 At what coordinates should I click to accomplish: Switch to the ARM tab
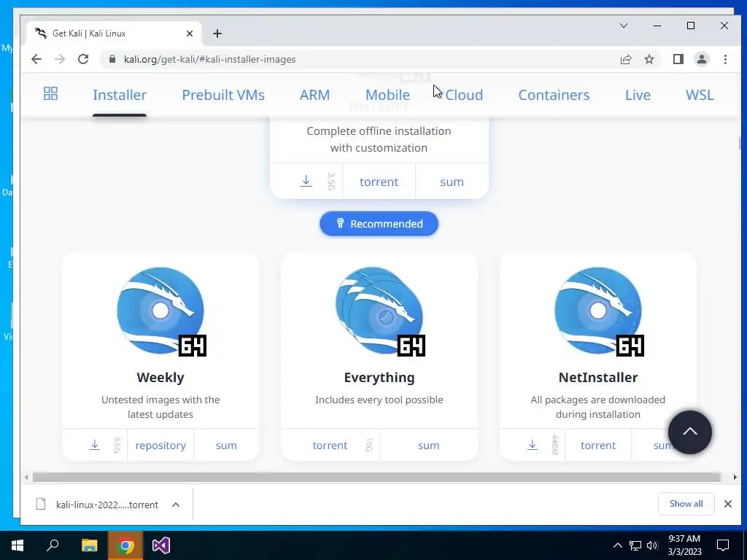[x=314, y=95]
